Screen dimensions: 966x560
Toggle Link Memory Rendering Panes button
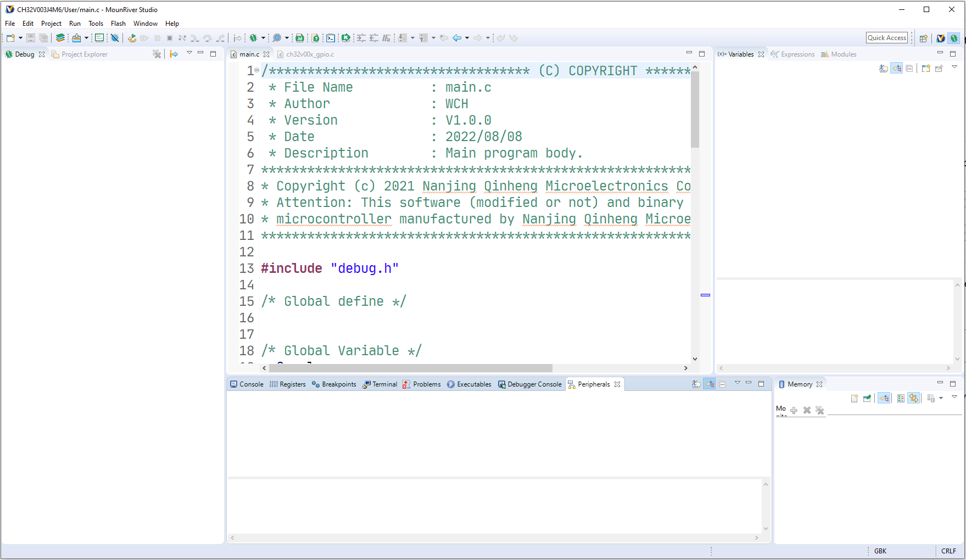click(914, 398)
